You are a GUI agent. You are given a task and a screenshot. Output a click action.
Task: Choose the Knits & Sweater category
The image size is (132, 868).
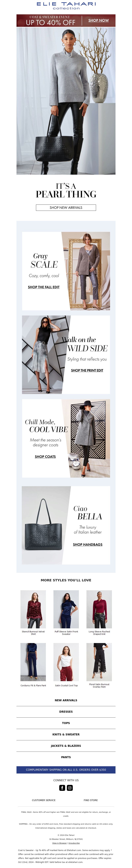(66, 735)
